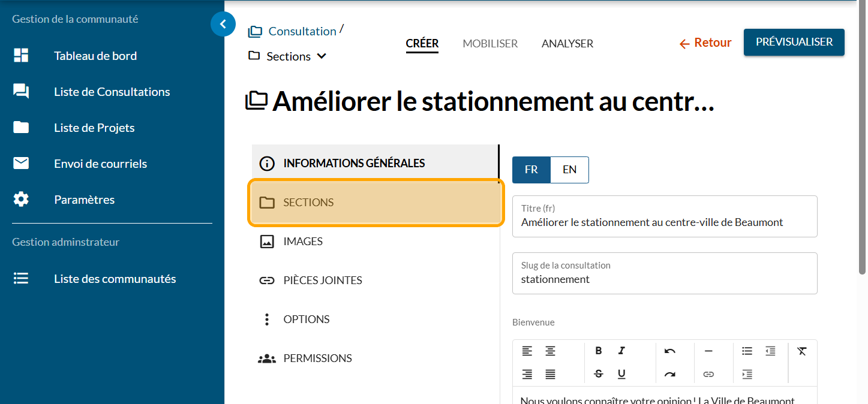
Task: Open the ANALYSER tab
Action: point(567,44)
